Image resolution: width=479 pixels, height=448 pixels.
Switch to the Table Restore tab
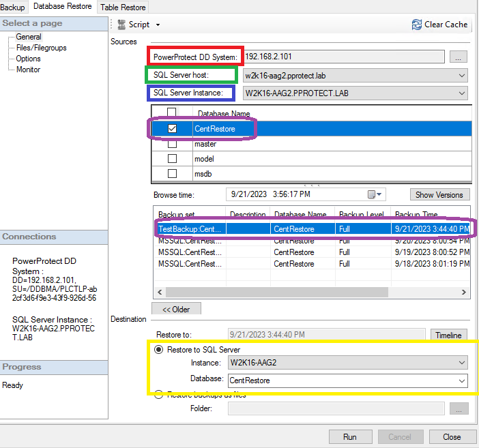pos(124,8)
